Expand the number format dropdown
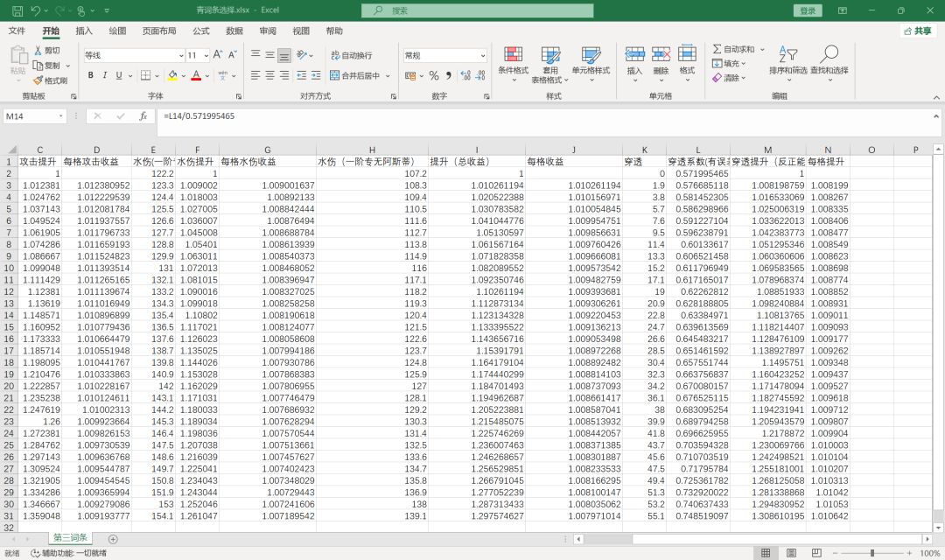This screenshot has width=945, height=560. (483, 55)
